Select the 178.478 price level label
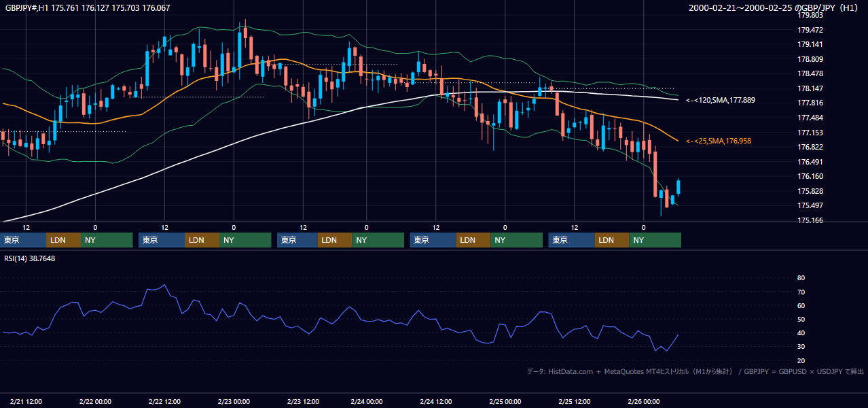 (810, 73)
